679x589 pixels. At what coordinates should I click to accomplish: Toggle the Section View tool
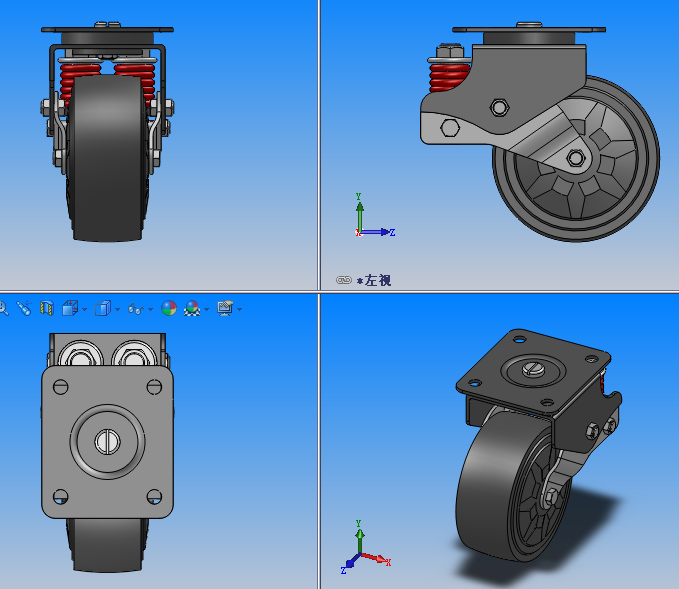[x=47, y=308]
